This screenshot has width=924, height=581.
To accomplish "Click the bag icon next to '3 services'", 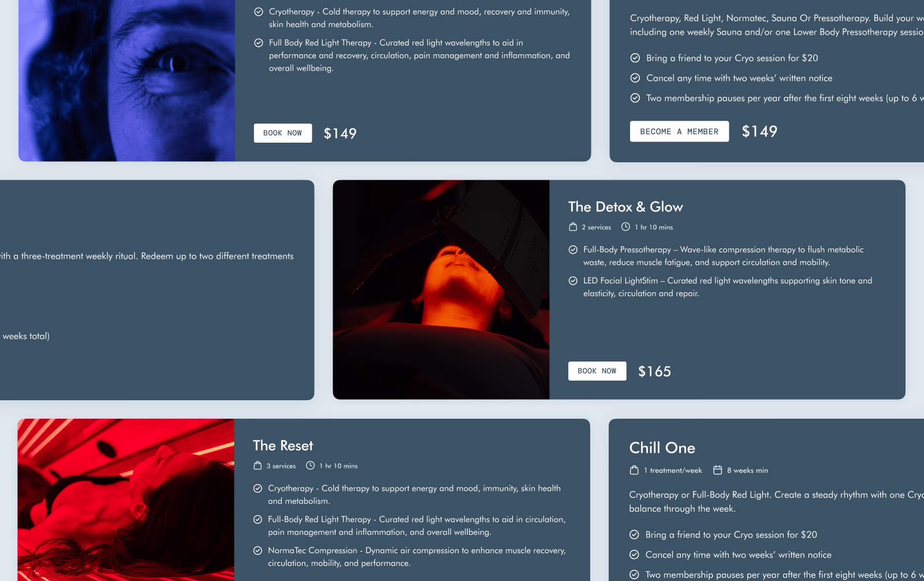I will [x=258, y=465].
